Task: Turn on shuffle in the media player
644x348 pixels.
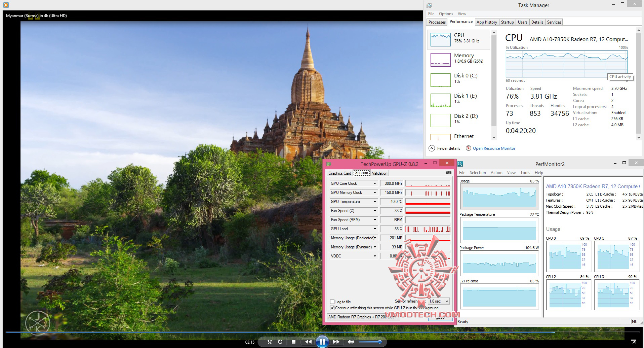Action: 270,342
